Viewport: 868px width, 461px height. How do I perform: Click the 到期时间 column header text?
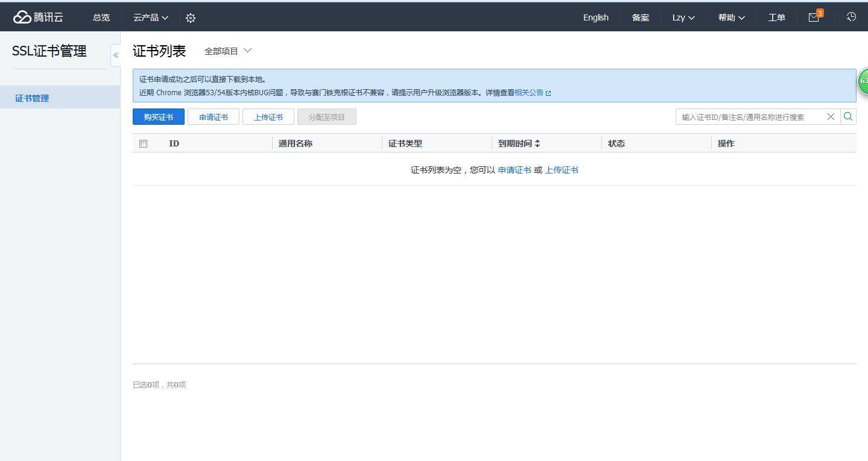tap(515, 143)
